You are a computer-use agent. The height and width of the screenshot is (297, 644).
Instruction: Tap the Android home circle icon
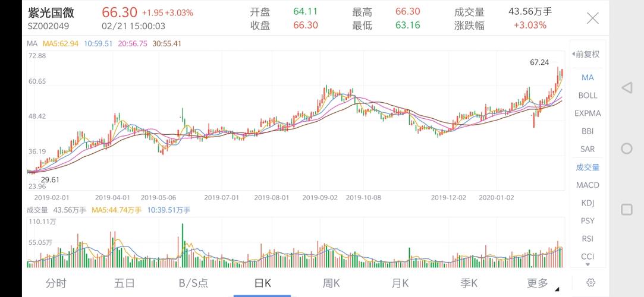626,148
